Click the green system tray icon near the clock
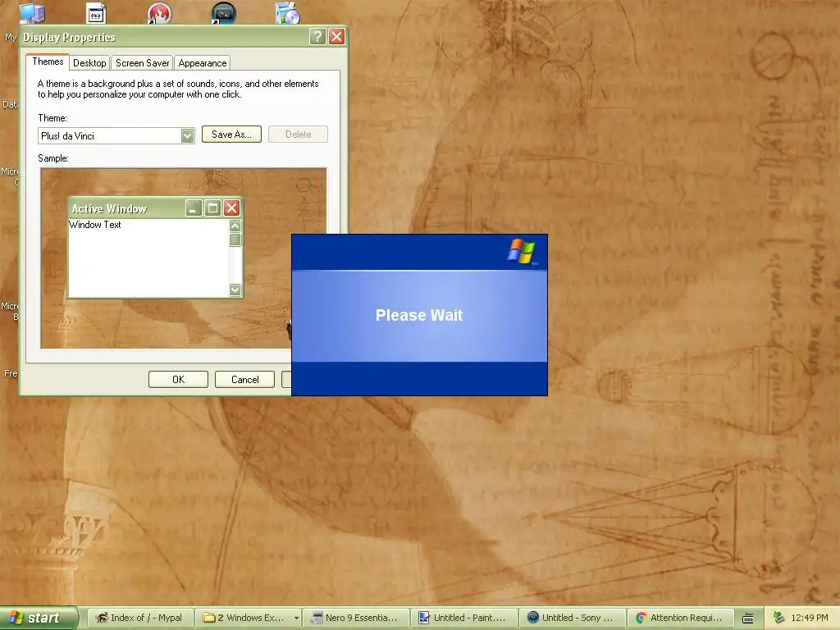The height and width of the screenshot is (630, 840). [778, 618]
